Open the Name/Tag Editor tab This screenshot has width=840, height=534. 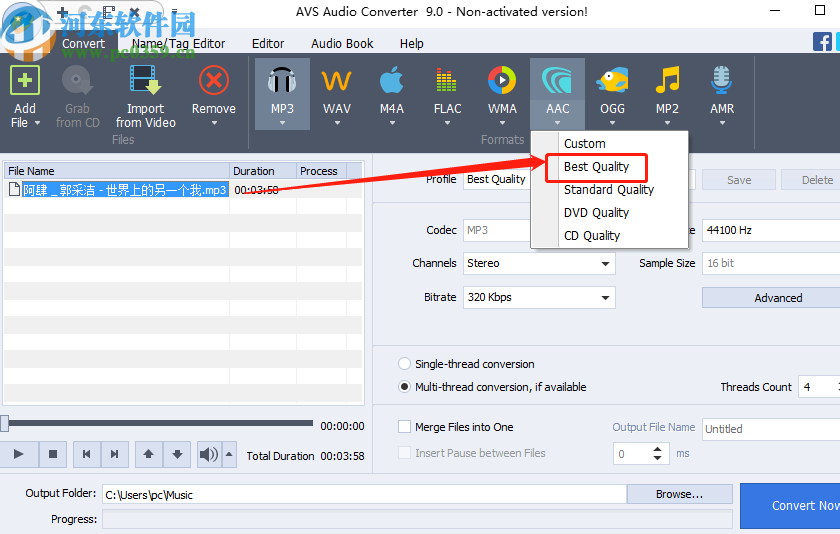click(178, 43)
